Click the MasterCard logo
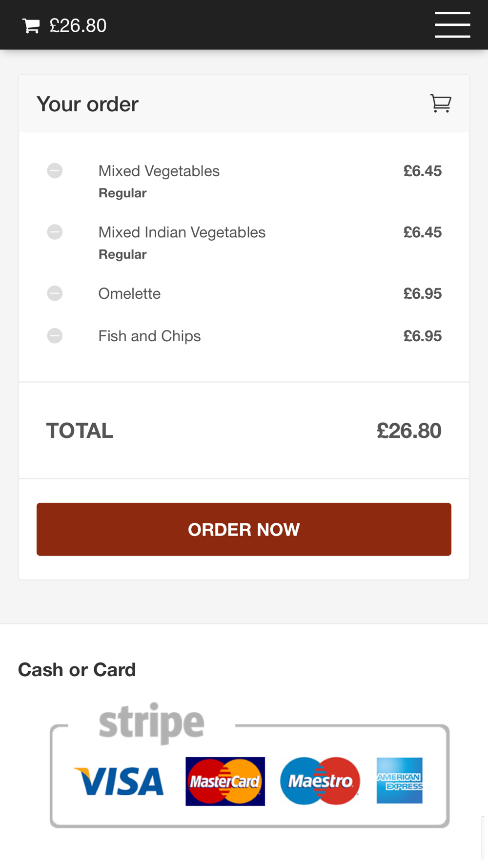This screenshot has width=488, height=868. pyautogui.click(x=225, y=782)
